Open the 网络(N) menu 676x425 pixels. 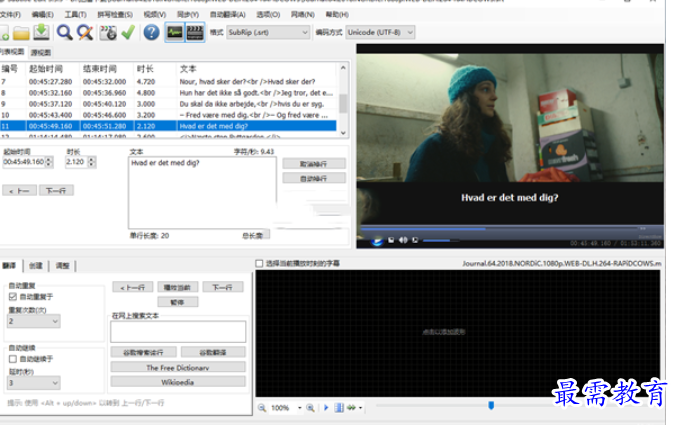(x=303, y=15)
